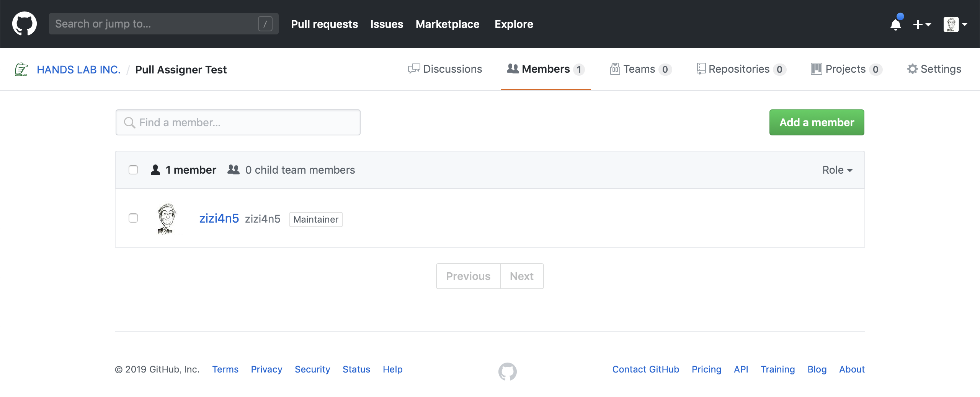The height and width of the screenshot is (397, 980).
Task: Go to the Repositories tab
Action: click(742, 69)
